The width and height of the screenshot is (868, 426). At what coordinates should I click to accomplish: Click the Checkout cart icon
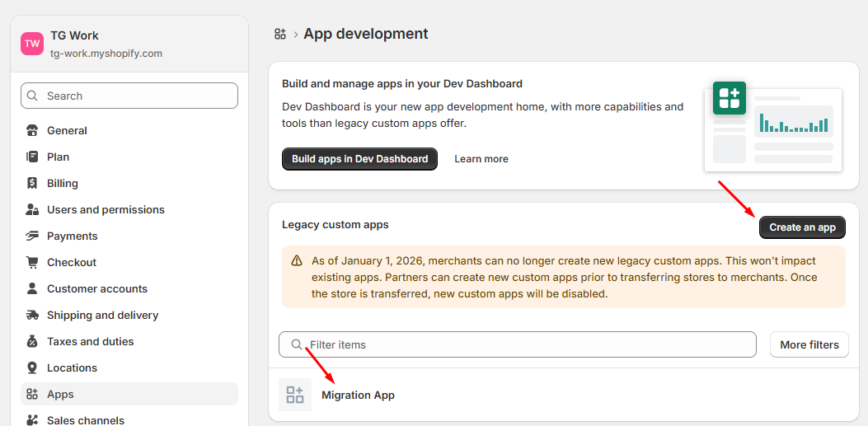32,262
